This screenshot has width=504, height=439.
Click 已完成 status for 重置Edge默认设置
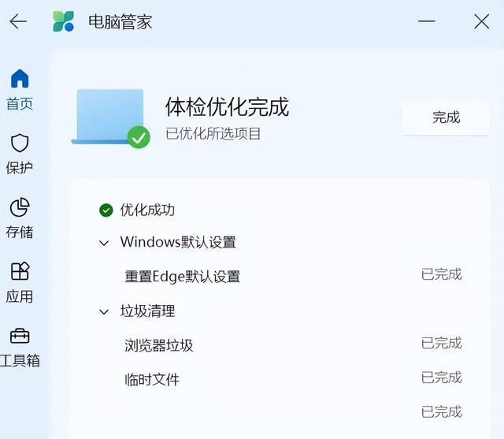point(442,274)
